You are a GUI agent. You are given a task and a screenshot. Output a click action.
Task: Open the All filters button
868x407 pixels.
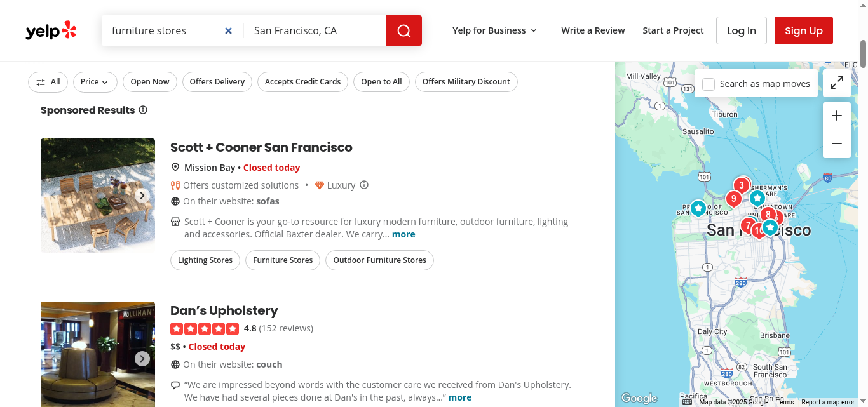pos(48,82)
